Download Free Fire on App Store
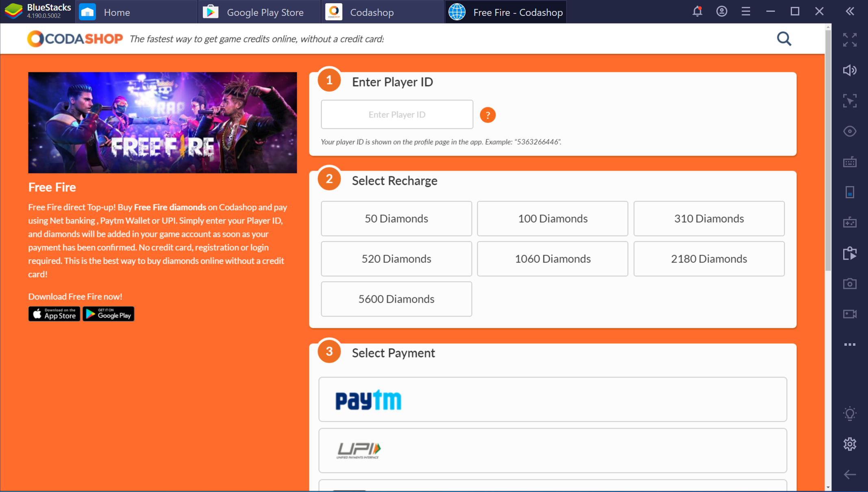868x492 pixels. 53,314
